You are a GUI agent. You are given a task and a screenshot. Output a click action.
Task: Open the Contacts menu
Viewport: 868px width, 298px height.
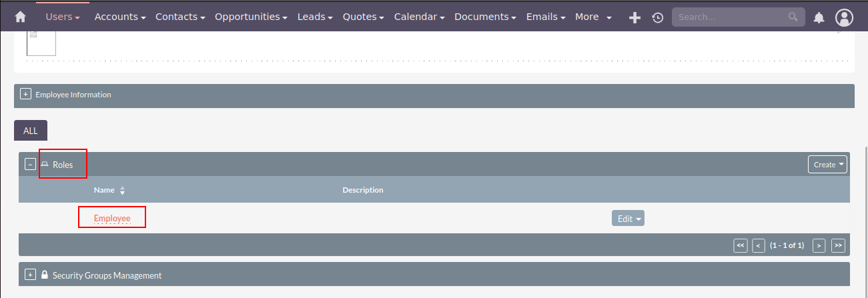coord(180,17)
